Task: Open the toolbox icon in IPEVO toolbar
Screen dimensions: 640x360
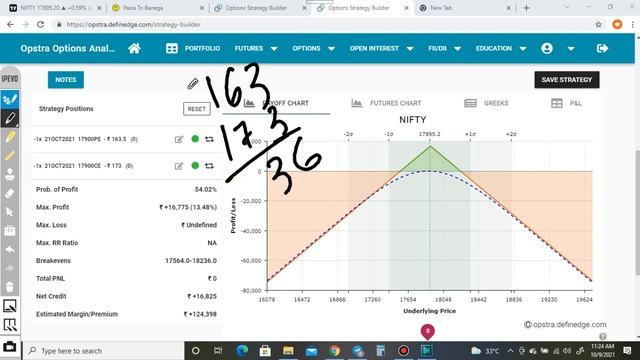Action: [10, 231]
